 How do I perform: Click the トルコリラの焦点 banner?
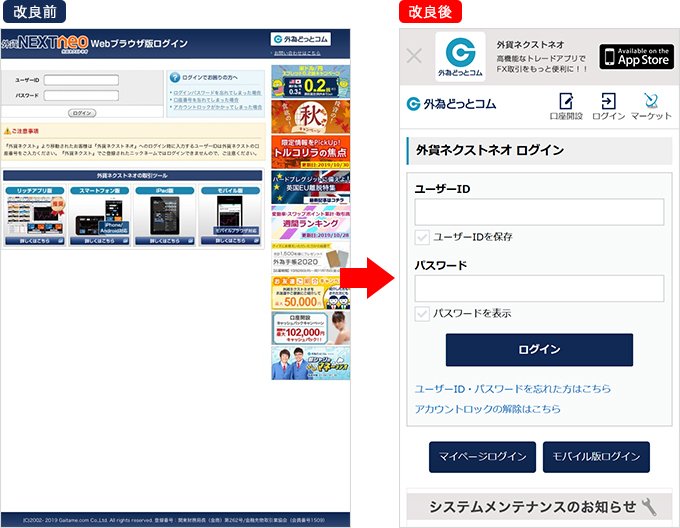pyautogui.click(x=310, y=150)
